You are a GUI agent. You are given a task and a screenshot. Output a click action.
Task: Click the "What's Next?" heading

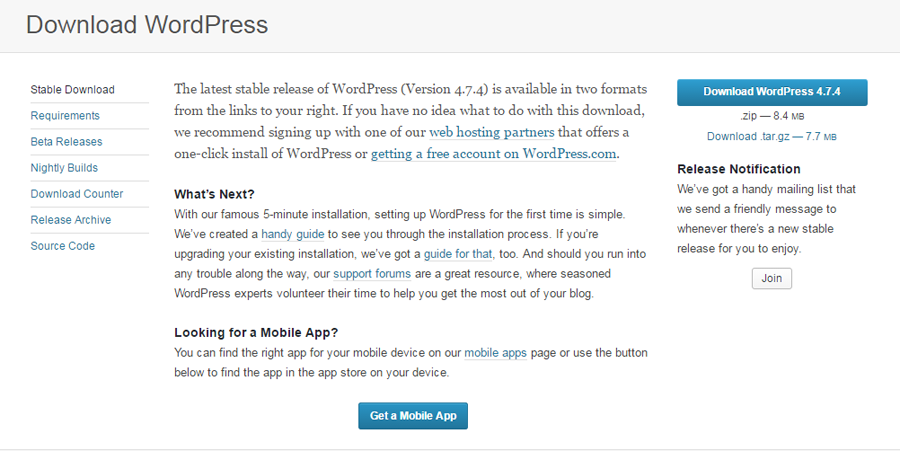(x=214, y=194)
